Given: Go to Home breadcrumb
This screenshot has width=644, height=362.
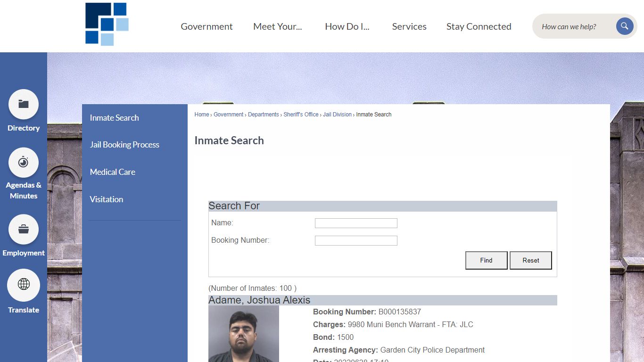Looking at the screenshot, I should tap(202, 115).
